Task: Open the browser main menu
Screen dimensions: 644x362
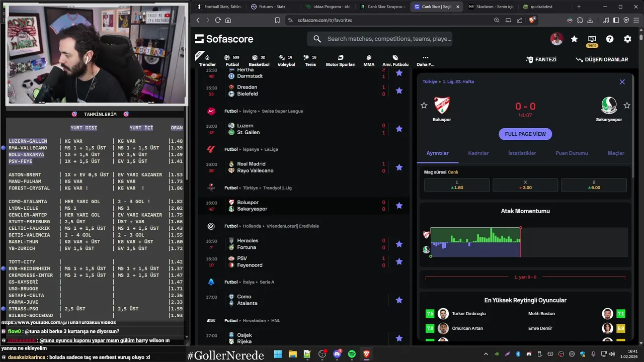Action: click(636, 20)
